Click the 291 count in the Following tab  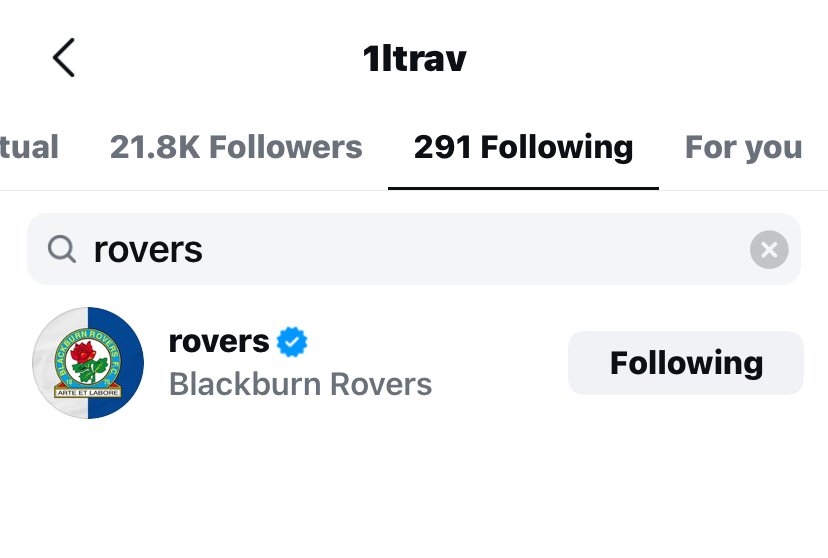point(442,147)
